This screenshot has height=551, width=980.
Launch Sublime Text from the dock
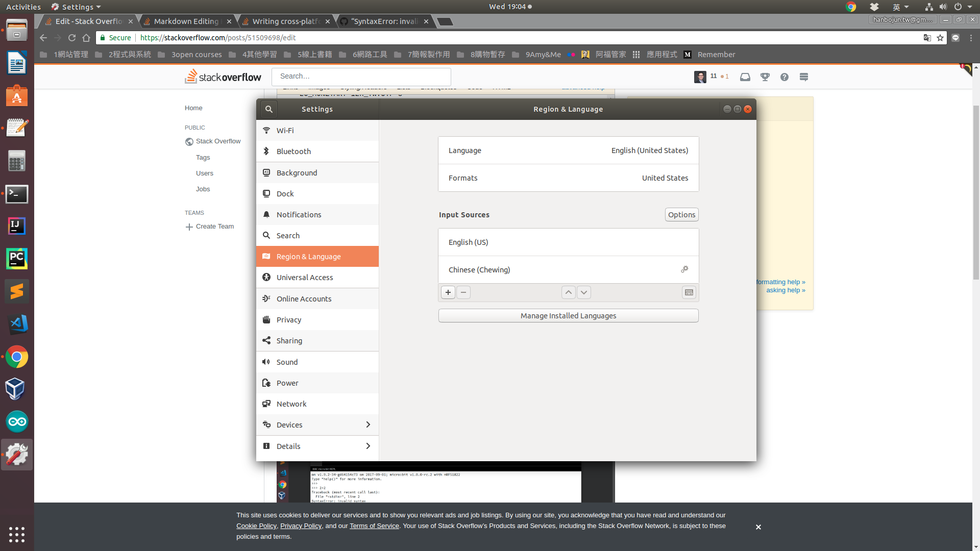[x=17, y=291]
